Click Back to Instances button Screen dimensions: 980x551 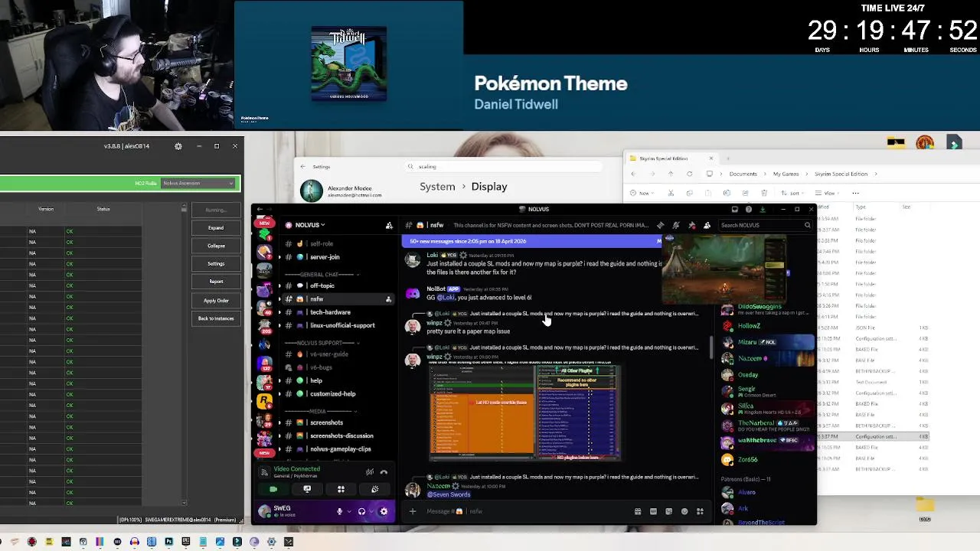point(216,318)
